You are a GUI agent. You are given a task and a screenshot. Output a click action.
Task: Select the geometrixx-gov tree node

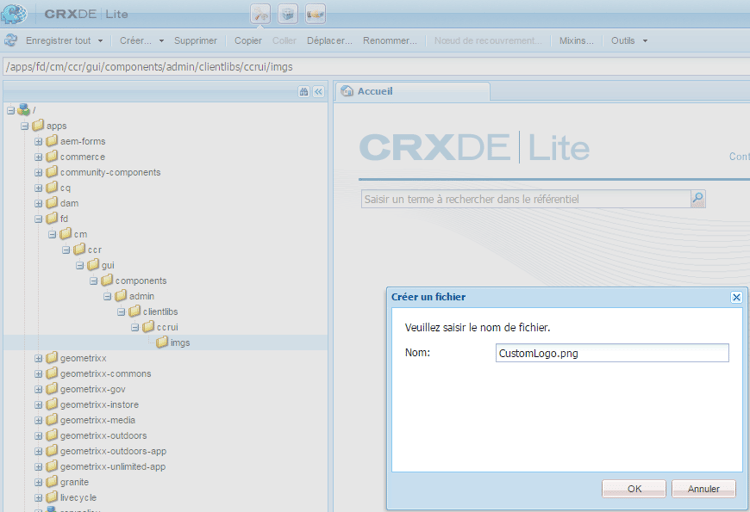pyautogui.click(x=92, y=389)
